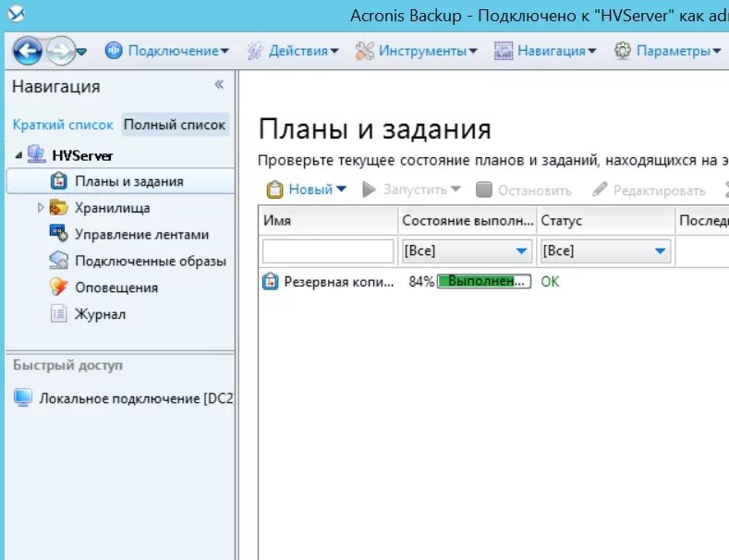Screen dimensions: 729x560
Task: Switch to the Полный список view
Action: pyautogui.click(x=175, y=125)
